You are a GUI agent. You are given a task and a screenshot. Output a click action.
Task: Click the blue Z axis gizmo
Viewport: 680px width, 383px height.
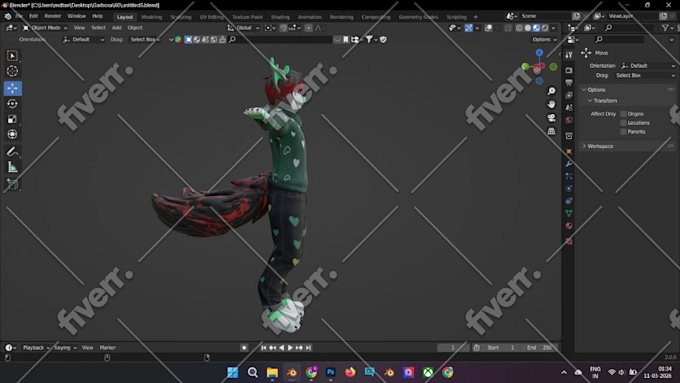pyautogui.click(x=539, y=53)
